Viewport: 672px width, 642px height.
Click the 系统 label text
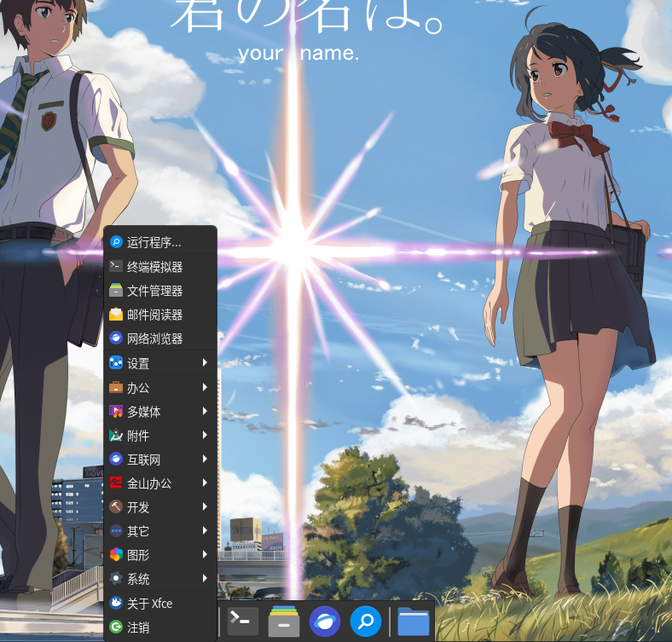138,579
